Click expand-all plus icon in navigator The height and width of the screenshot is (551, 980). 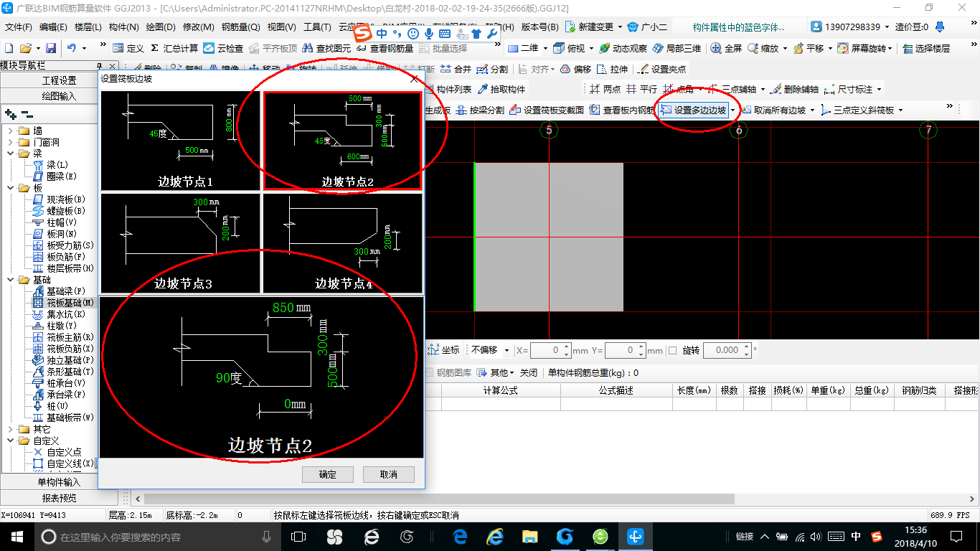point(10,114)
